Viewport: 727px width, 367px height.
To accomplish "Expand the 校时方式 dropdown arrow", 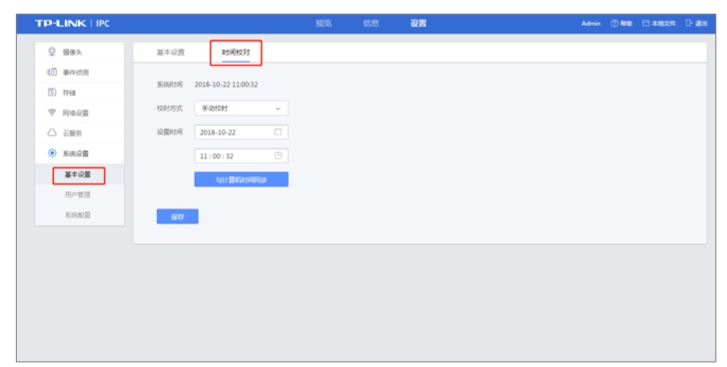I will pyautogui.click(x=278, y=108).
